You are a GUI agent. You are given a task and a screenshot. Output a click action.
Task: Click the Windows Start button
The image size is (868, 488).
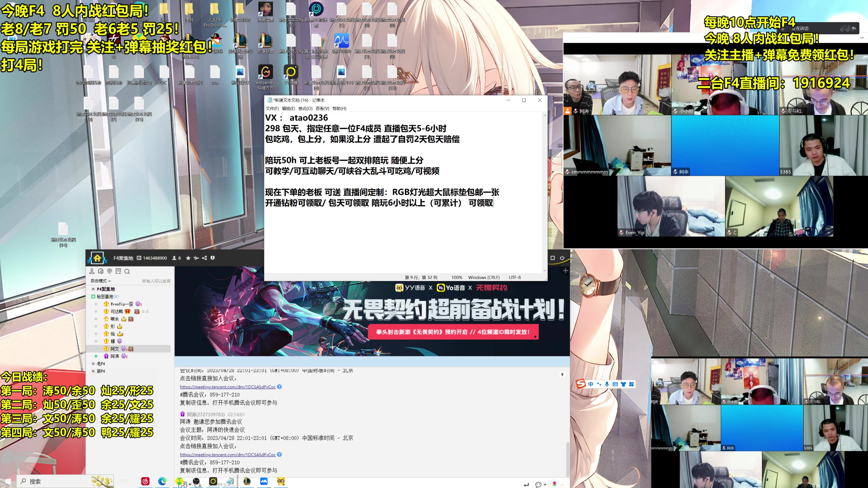pos(8,481)
